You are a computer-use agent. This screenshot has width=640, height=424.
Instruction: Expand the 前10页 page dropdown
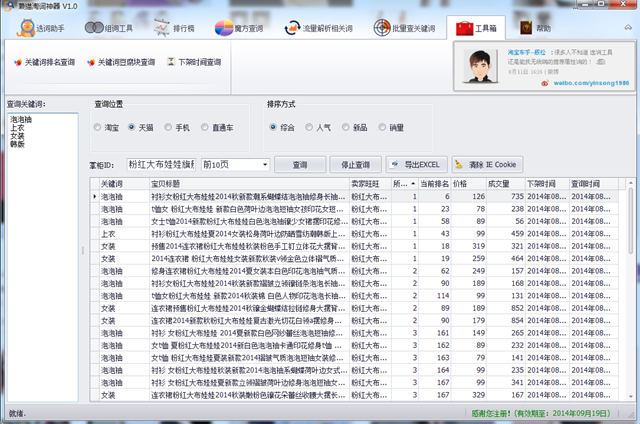pyautogui.click(x=264, y=164)
